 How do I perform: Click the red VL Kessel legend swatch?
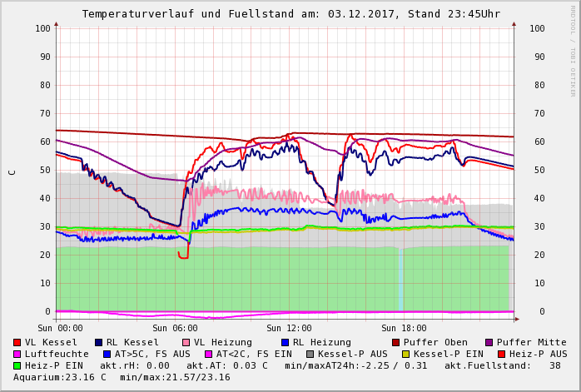(17, 342)
